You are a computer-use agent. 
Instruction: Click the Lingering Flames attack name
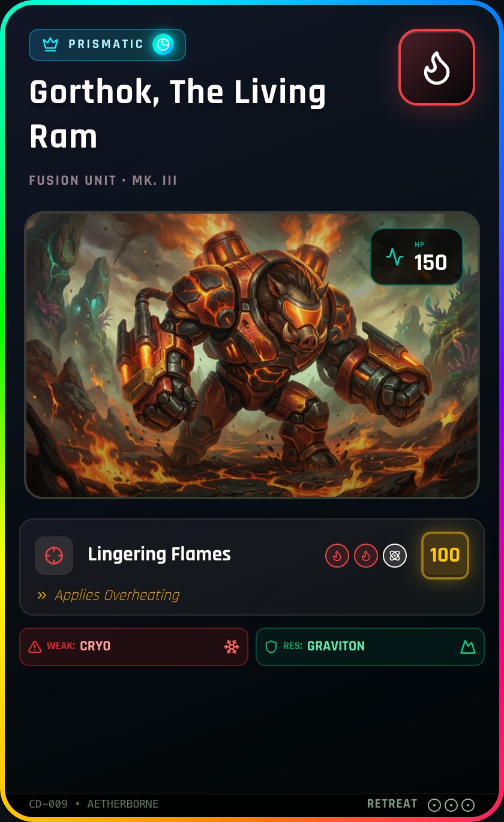click(159, 554)
